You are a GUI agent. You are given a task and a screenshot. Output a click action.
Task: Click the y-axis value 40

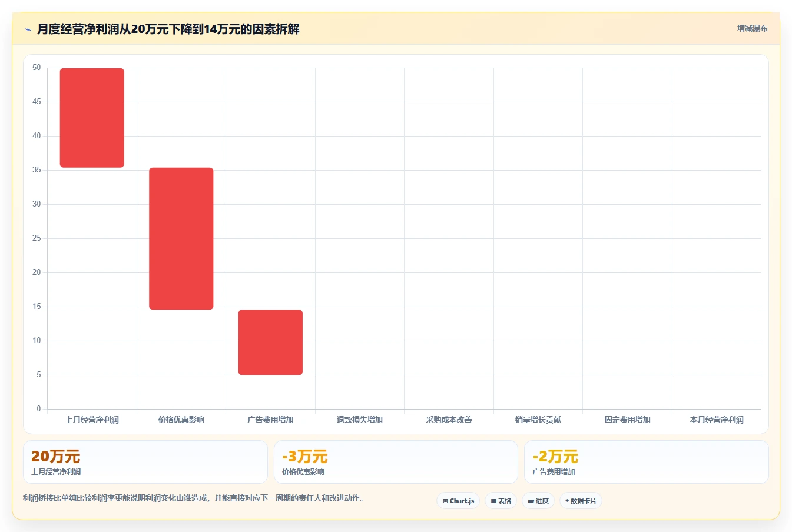pos(37,136)
